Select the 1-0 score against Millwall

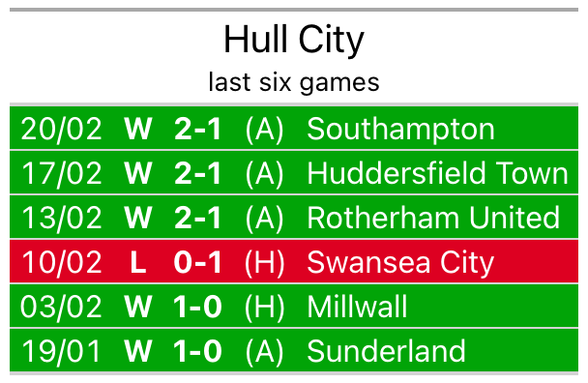pos(197,307)
